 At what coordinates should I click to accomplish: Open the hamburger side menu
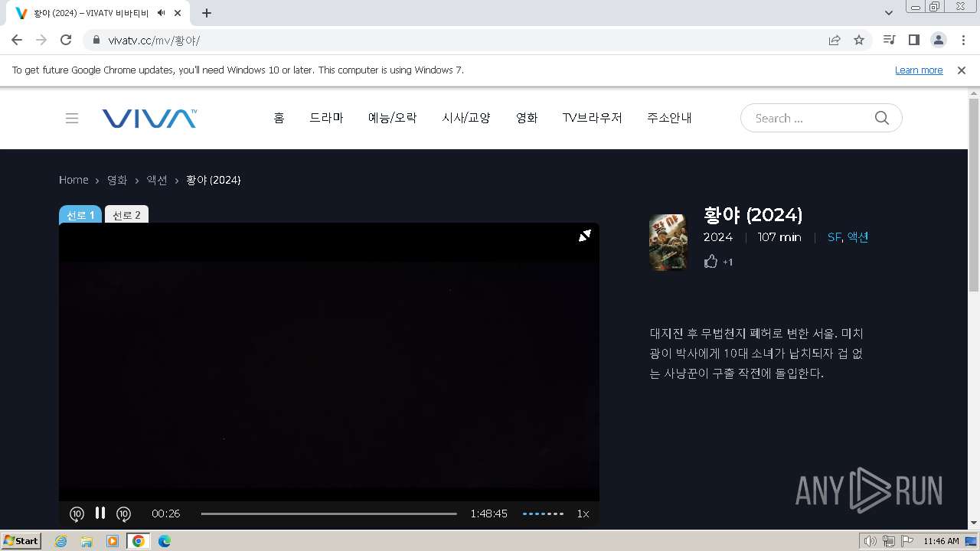[72, 118]
